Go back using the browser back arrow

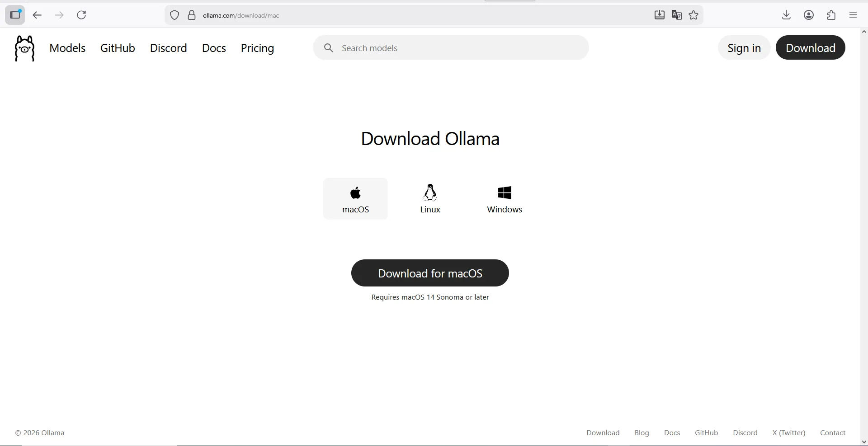(37, 15)
